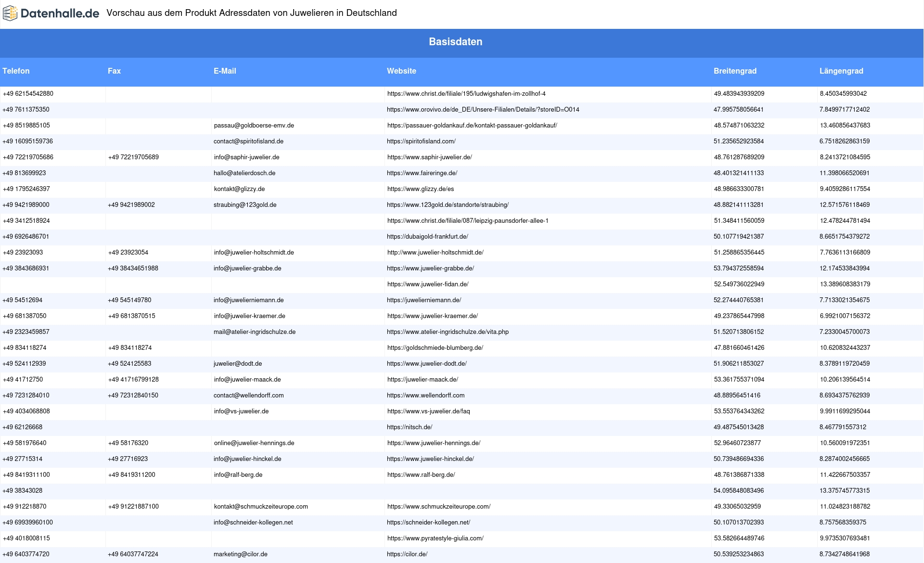Click the www.juwelier-hinckel.de URL
Screen dimensions: 924x563
[430, 459]
